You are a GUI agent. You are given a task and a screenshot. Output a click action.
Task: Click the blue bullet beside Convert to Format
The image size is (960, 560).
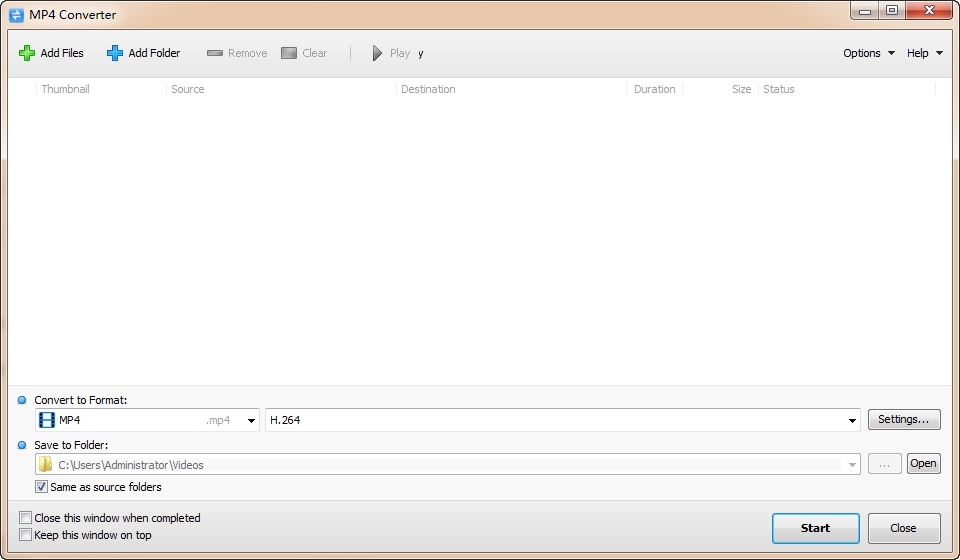click(22, 400)
